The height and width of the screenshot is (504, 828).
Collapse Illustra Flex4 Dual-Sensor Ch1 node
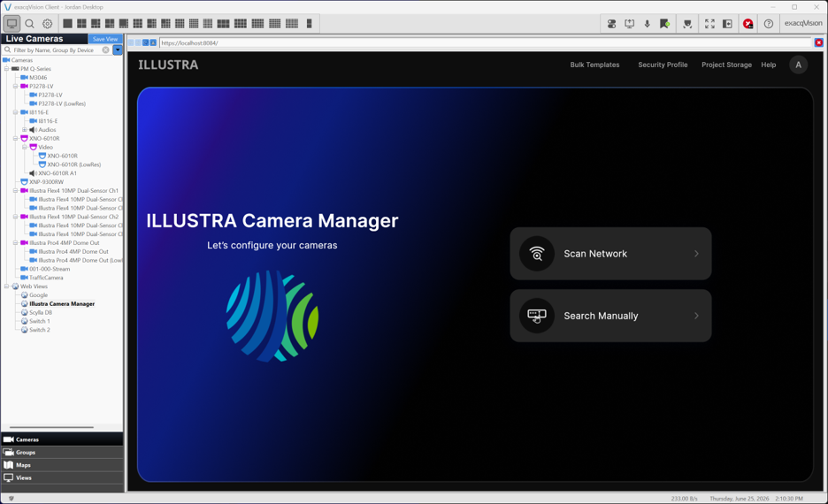tap(15, 190)
